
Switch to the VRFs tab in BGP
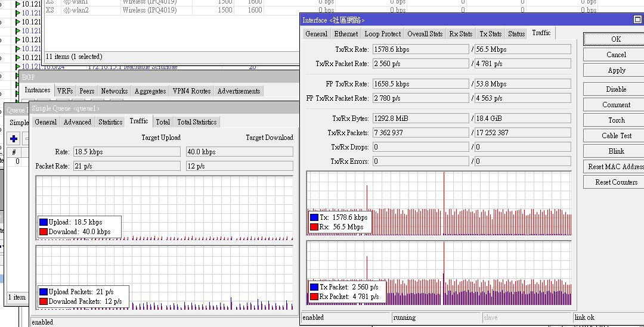65,91
